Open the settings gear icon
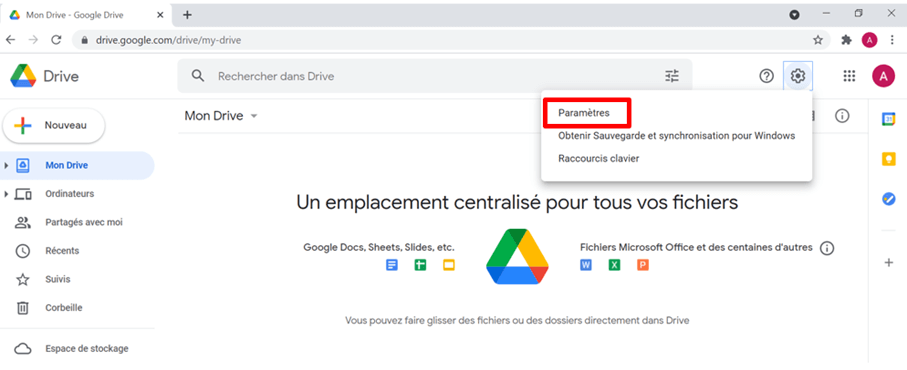The height and width of the screenshot is (370, 907). (798, 76)
